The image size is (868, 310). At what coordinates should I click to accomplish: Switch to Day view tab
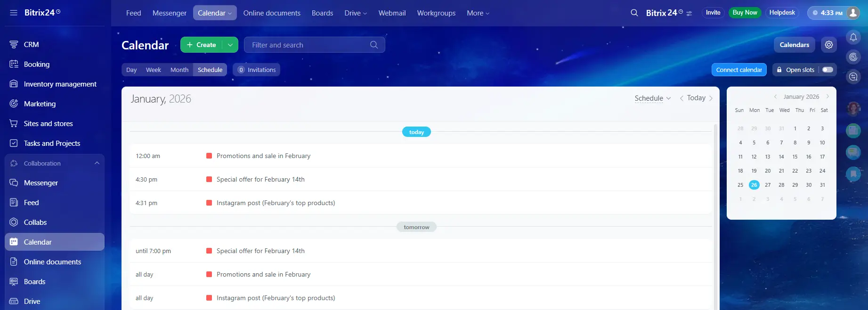pyautogui.click(x=131, y=70)
